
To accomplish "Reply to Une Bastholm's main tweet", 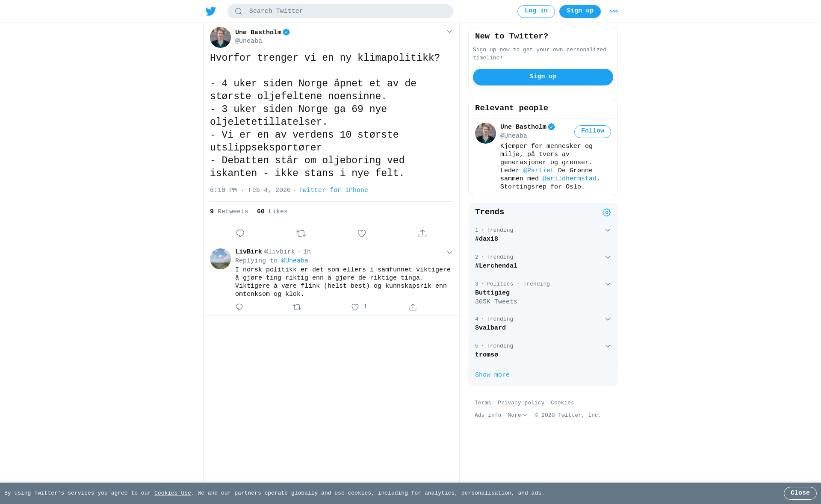I will coord(240,233).
